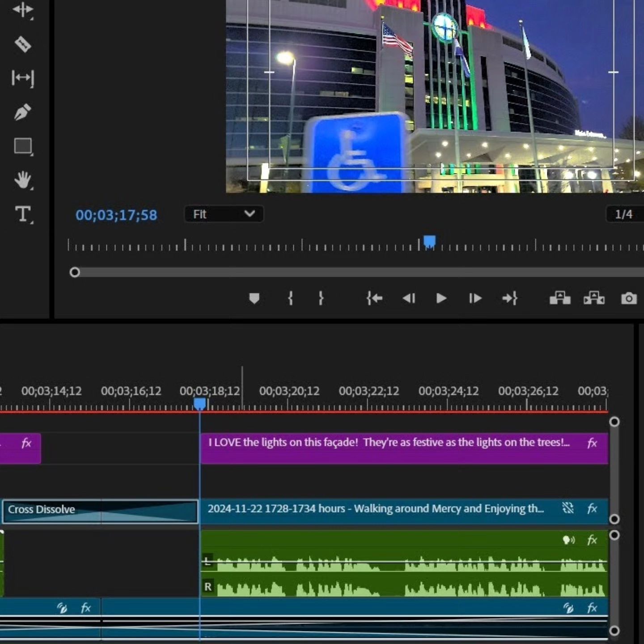Viewport: 644px width, 644px height.
Task: Open the Fit zoom level dropdown
Action: coord(224,214)
